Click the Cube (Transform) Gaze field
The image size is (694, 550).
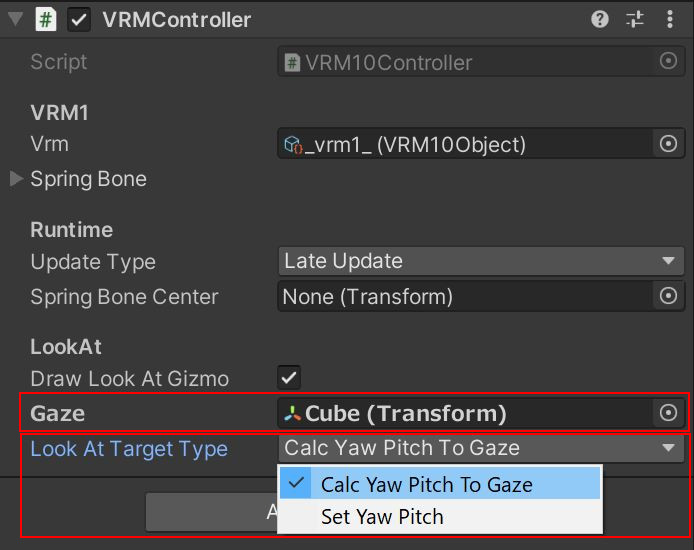point(465,413)
